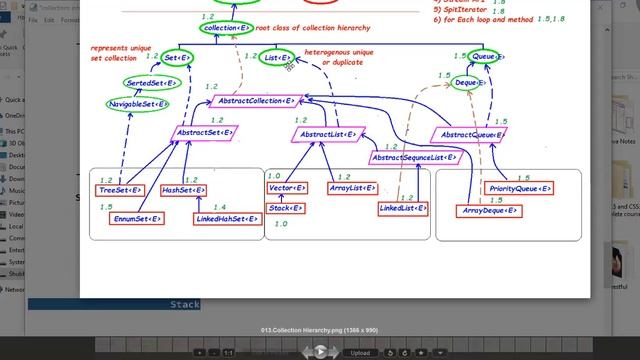This screenshot has height=360, width=640.
Task: Click the HashSet<E> box
Action: point(183,190)
